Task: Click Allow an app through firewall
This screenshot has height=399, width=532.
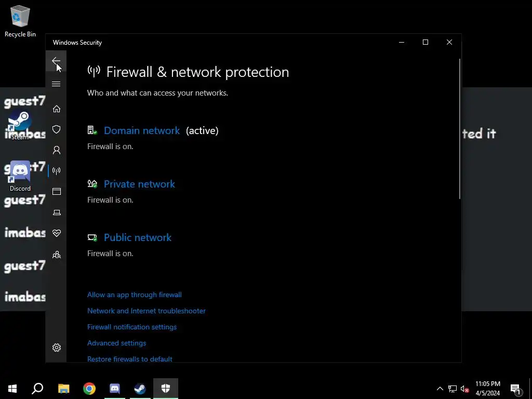Action: [134, 295]
